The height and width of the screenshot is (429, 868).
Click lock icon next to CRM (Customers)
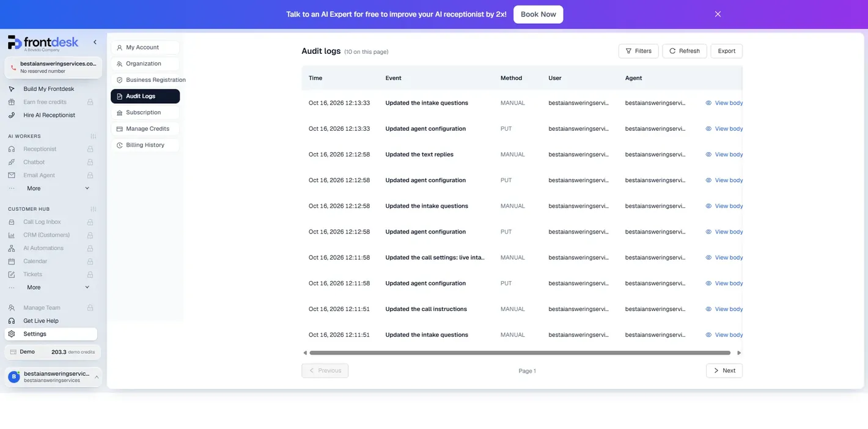90,235
